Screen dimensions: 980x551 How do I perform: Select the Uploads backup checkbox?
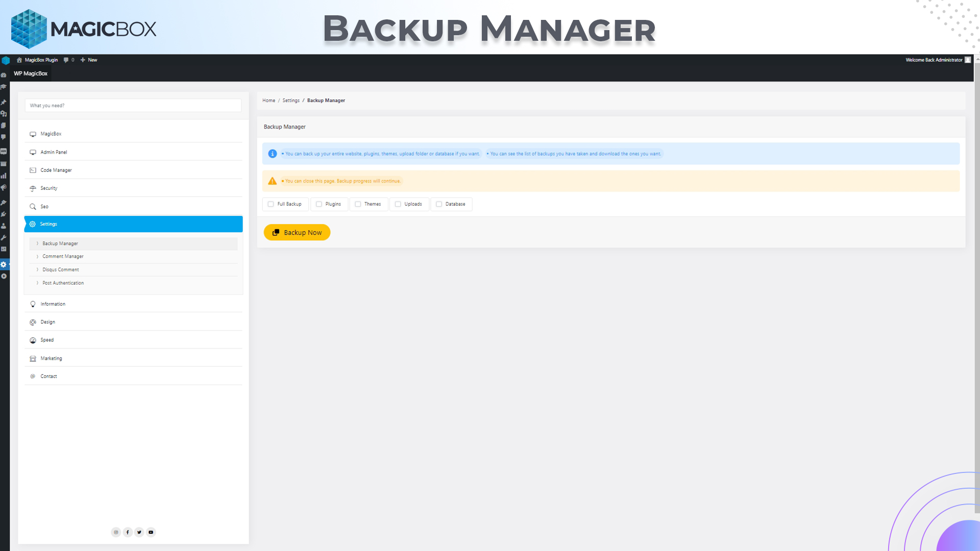click(x=398, y=204)
